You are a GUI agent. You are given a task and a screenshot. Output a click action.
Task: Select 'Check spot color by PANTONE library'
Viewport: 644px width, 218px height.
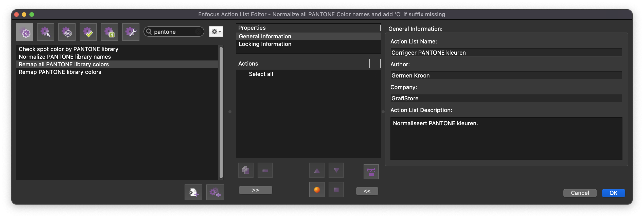coord(117,49)
